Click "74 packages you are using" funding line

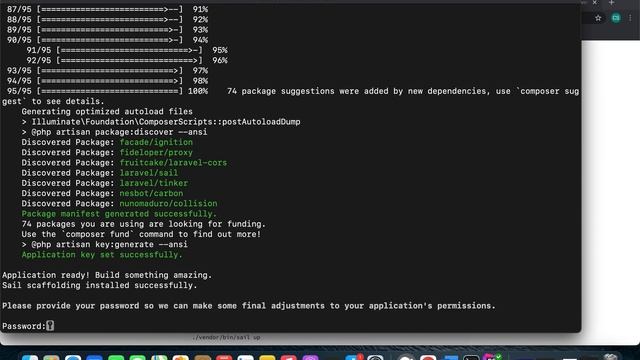click(x=143, y=224)
